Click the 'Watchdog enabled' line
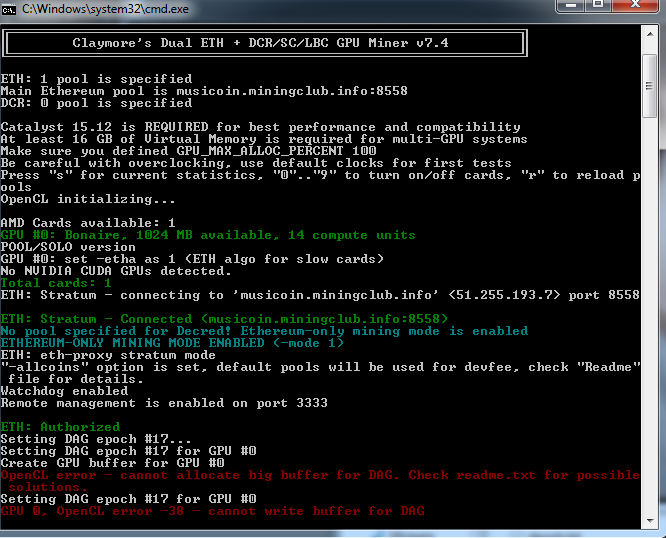The height and width of the screenshot is (538, 666). (64, 391)
